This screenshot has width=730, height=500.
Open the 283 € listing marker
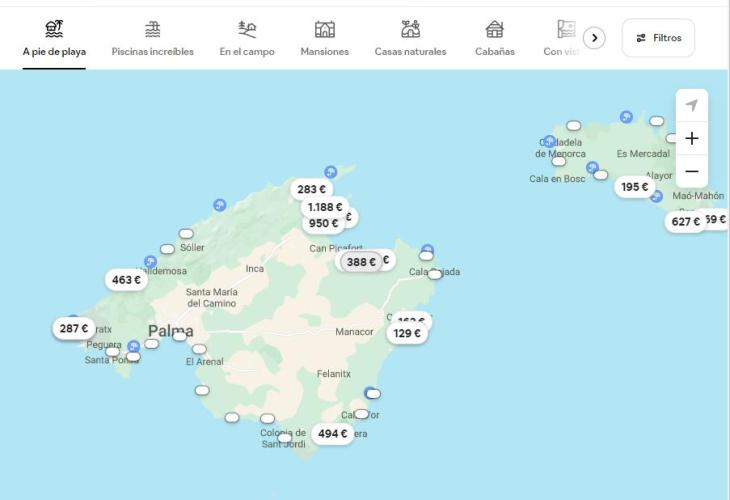311,189
